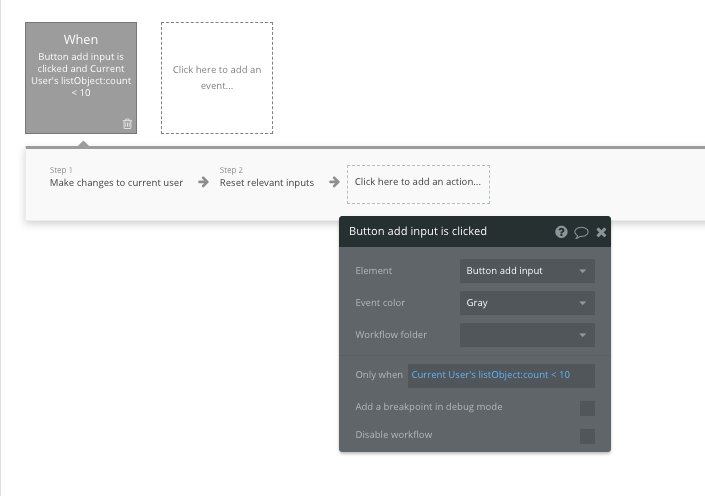
Task: Edit the Only when condition expression
Action: tap(501, 375)
